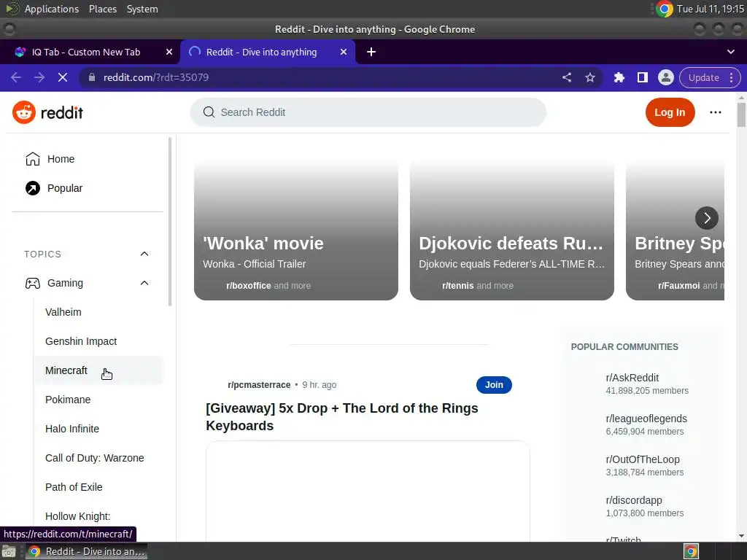Open the Applications menu
Image resolution: width=747 pixels, height=560 pixels.
tap(52, 9)
